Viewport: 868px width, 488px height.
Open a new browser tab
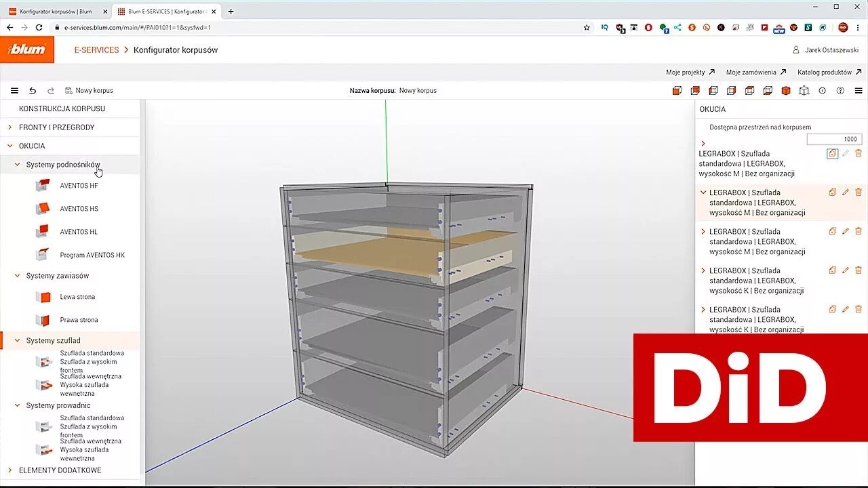click(231, 12)
